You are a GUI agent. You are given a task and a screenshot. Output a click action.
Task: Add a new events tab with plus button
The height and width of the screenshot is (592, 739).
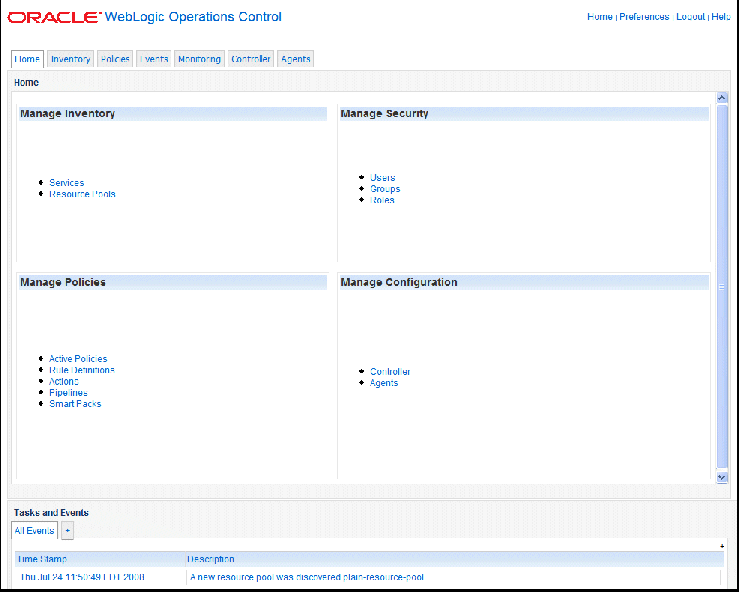(x=67, y=531)
